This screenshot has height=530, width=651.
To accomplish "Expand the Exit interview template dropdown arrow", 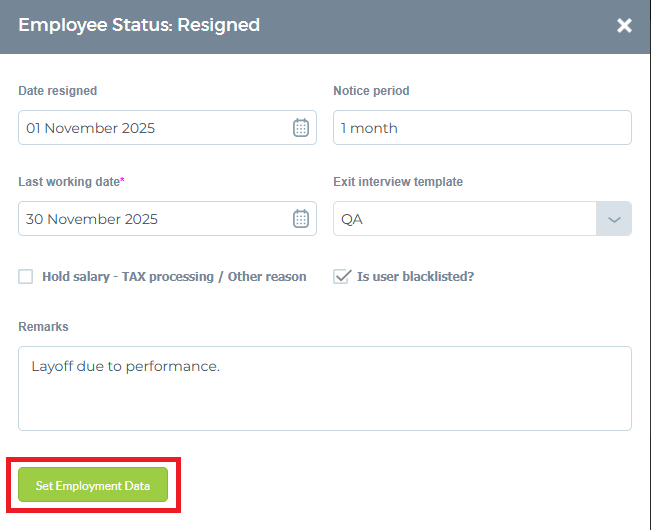I will click(614, 219).
